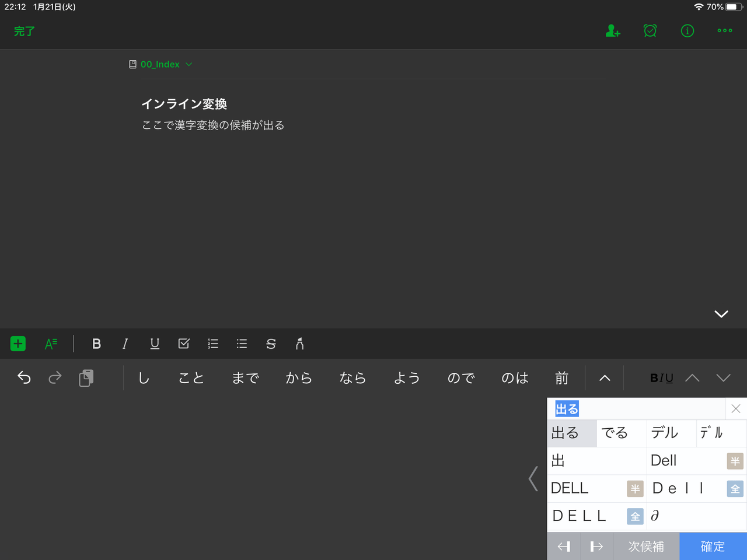Image resolution: width=747 pixels, height=560 pixels.
Task: Open the 00_Index notebook dropdown
Action: (x=160, y=64)
